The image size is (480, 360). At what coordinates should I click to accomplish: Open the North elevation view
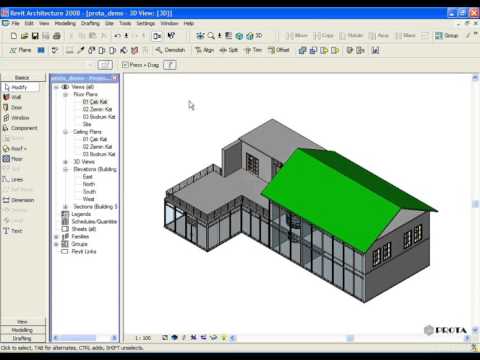tap(89, 184)
